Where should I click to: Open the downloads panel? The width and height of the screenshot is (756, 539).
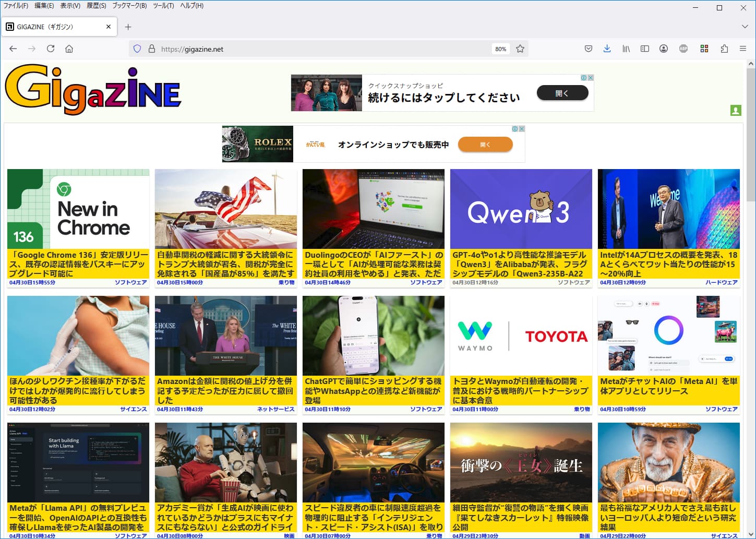pyautogui.click(x=607, y=49)
